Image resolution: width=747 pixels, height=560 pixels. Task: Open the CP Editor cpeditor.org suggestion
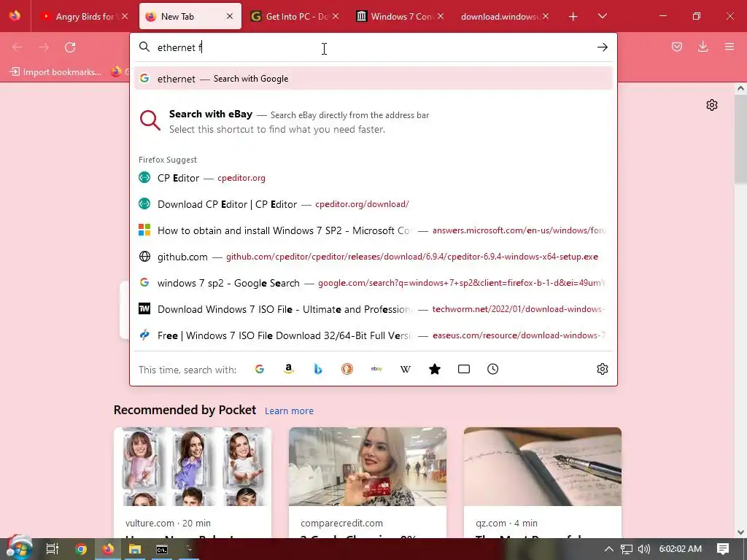tap(373, 178)
